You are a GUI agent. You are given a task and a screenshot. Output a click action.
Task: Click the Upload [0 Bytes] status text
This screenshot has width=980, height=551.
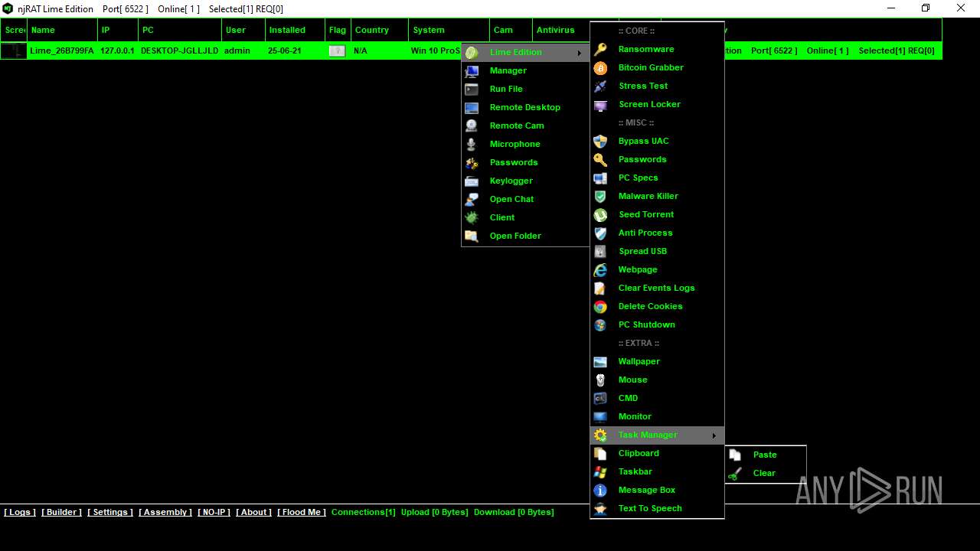point(434,512)
